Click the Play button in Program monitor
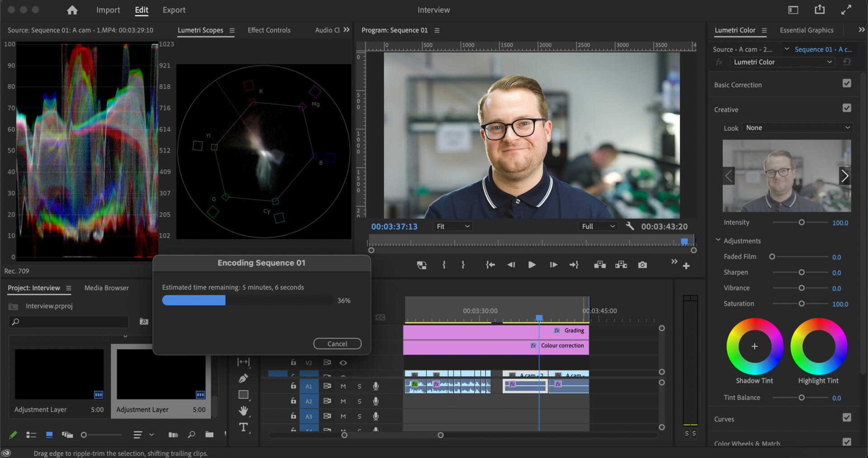The height and width of the screenshot is (458, 868). click(532, 265)
